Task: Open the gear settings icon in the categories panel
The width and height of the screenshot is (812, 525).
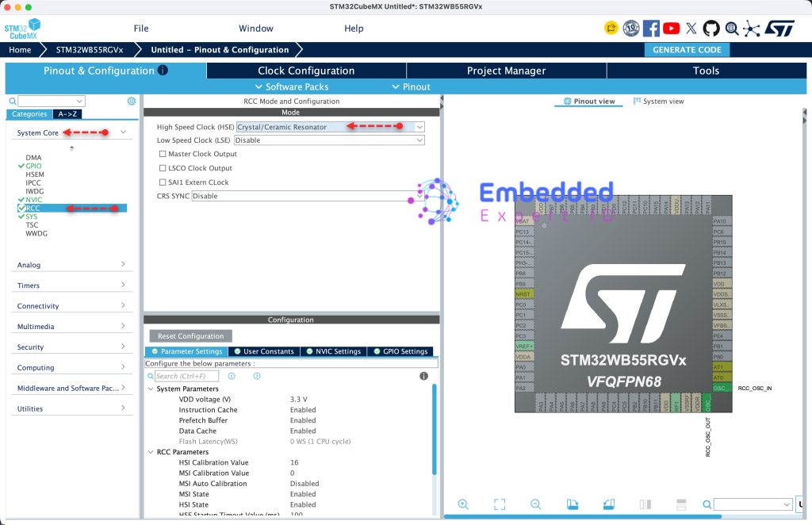Action: (132, 101)
